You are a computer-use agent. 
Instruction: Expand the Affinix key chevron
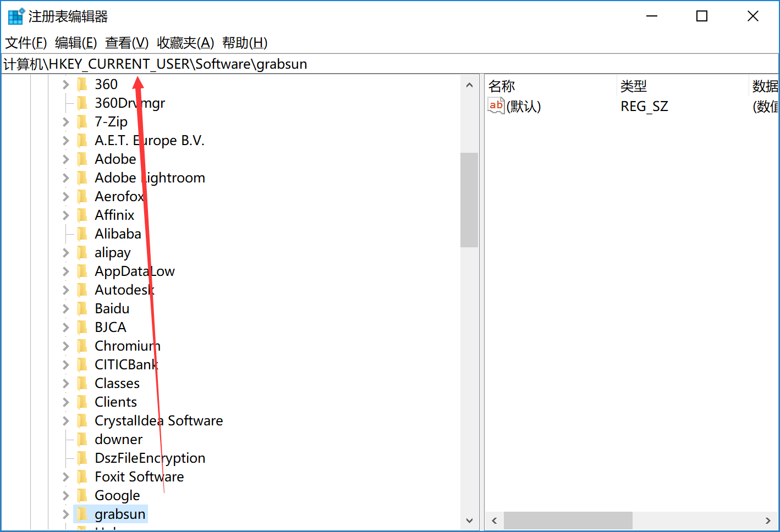coord(66,215)
